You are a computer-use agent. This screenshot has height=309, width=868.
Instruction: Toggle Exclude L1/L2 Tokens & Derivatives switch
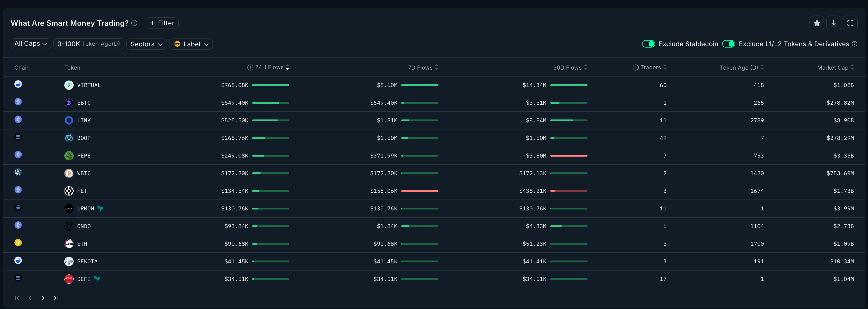click(728, 44)
